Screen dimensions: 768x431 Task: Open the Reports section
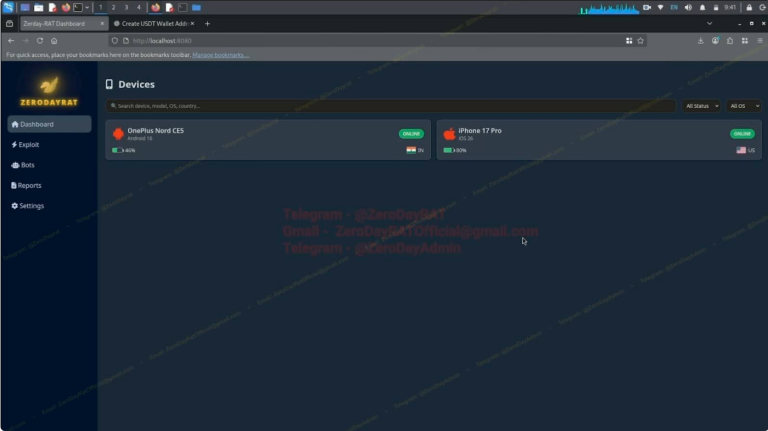pyautogui.click(x=26, y=186)
